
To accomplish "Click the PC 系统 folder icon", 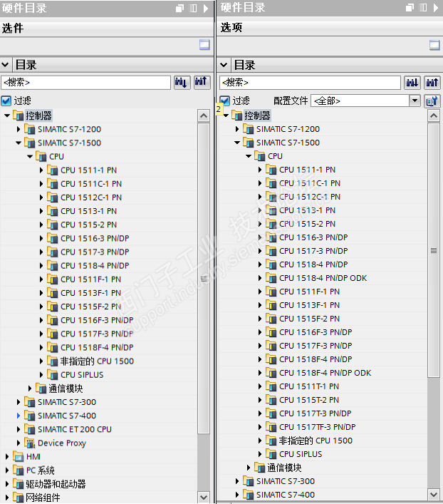I will (x=19, y=470).
